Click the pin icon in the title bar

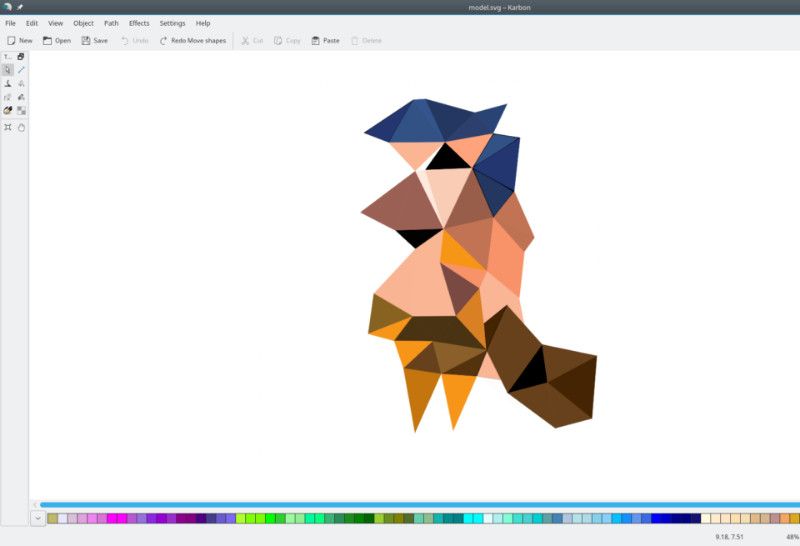[x=20, y=7]
